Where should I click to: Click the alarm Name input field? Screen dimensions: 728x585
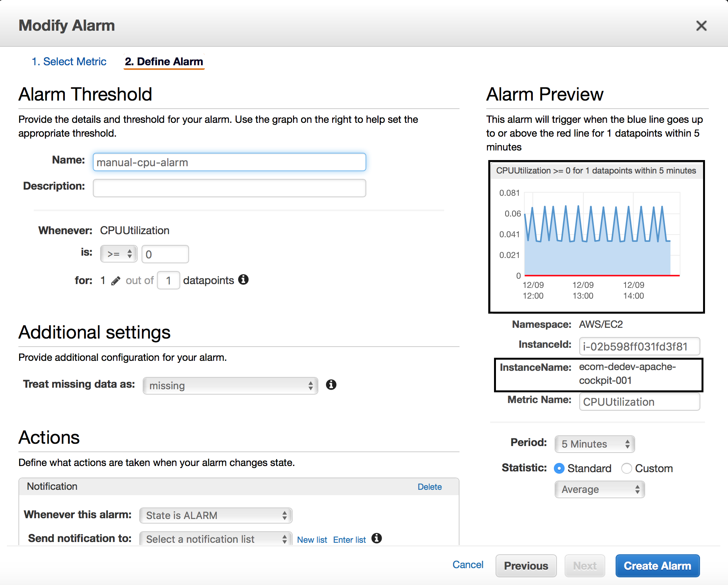pyautogui.click(x=229, y=162)
